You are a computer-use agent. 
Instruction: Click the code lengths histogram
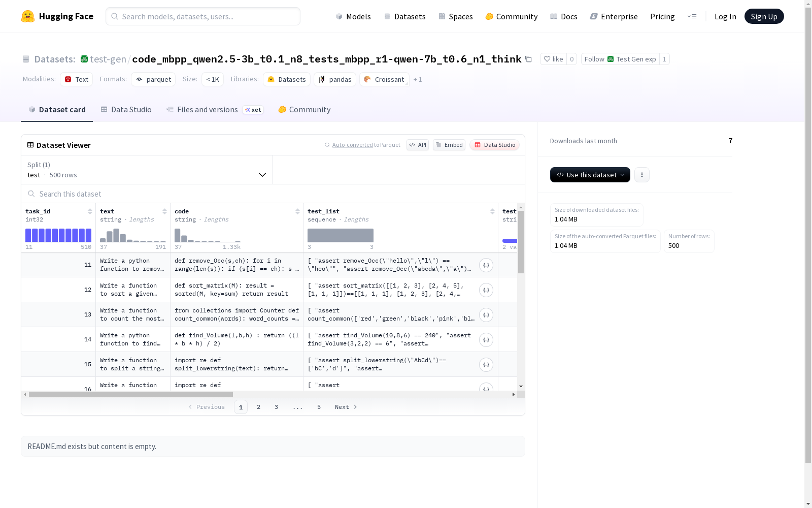pos(208,235)
